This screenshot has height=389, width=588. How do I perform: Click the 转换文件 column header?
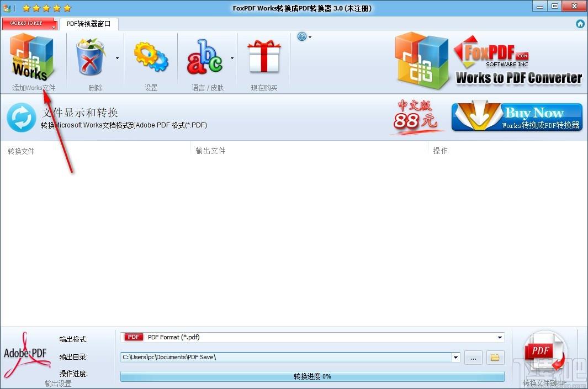22,151
